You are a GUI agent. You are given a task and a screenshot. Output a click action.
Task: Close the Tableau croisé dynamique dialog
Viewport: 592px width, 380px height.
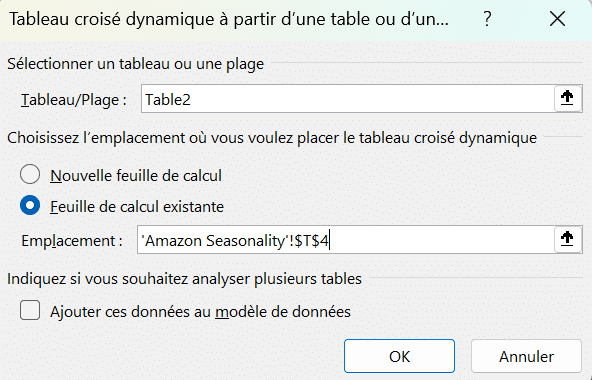click(x=557, y=19)
